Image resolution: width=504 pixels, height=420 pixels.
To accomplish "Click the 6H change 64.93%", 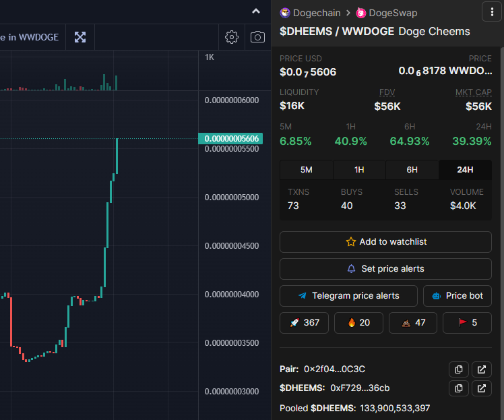I will coord(410,141).
